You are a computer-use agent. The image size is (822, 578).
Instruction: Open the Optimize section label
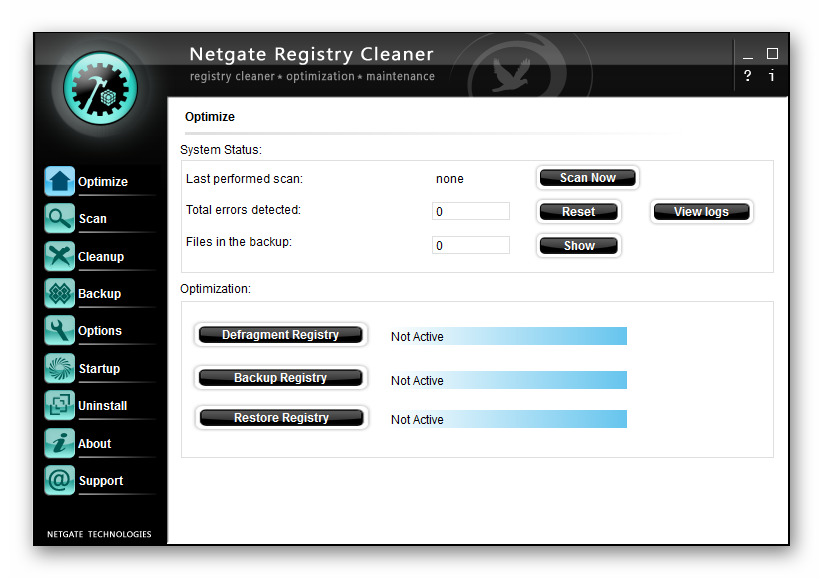coord(103,182)
